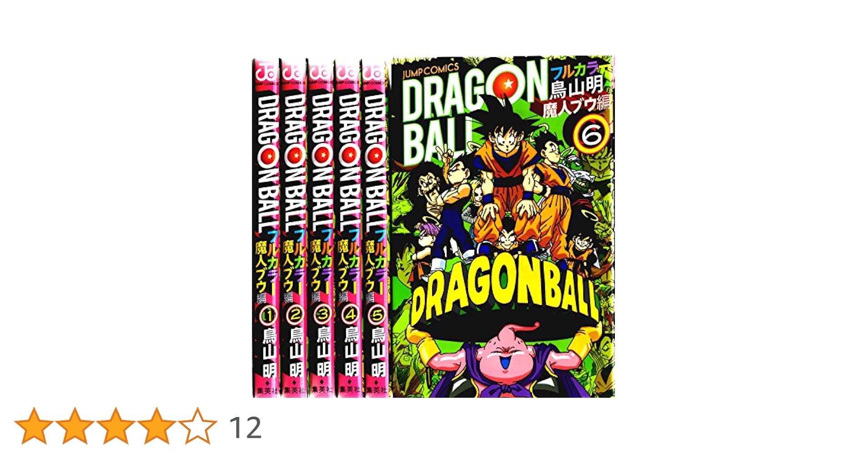Click the empty fifth rating star

pyautogui.click(x=198, y=425)
